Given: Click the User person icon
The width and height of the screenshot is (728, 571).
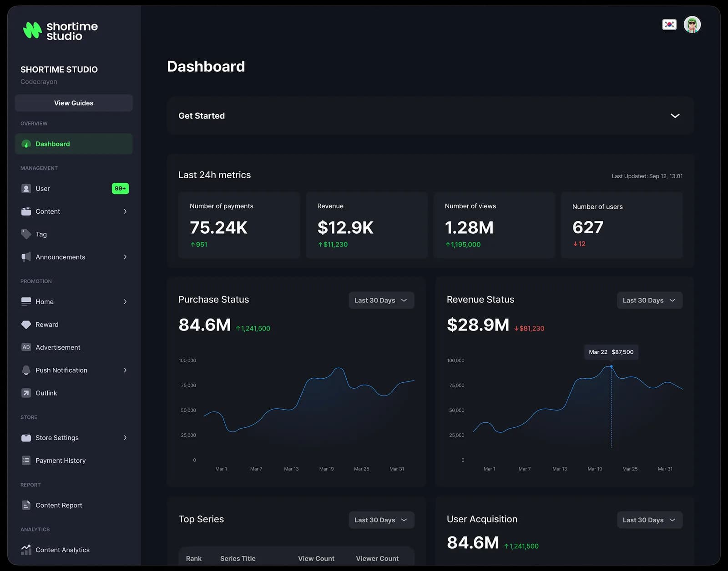Looking at the screenshot, I should tap(26, 189).
